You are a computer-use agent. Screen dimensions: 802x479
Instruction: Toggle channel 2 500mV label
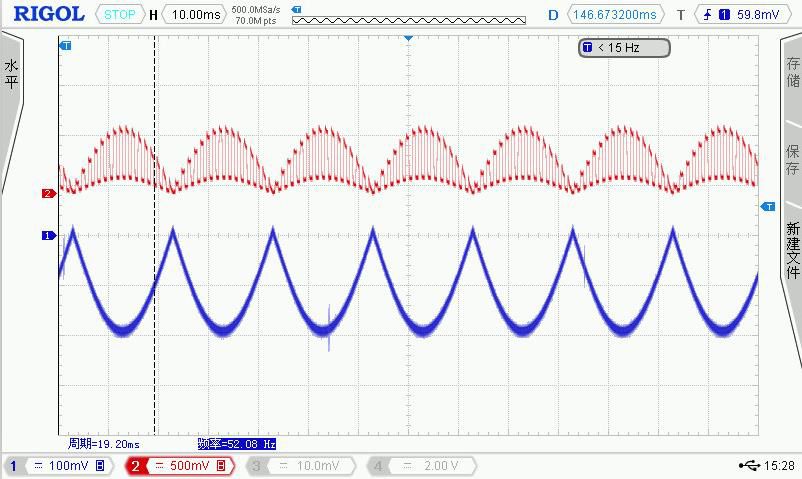[x=191, y=466]
